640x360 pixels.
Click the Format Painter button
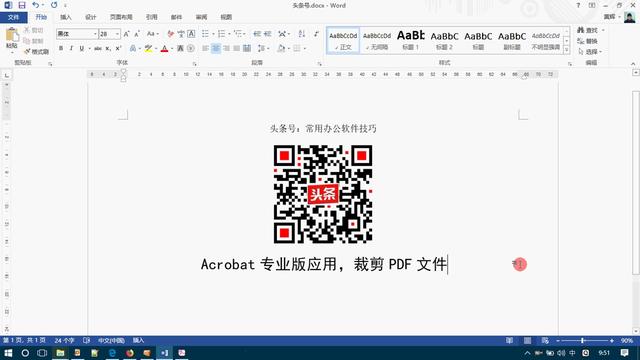pos(37,52)
